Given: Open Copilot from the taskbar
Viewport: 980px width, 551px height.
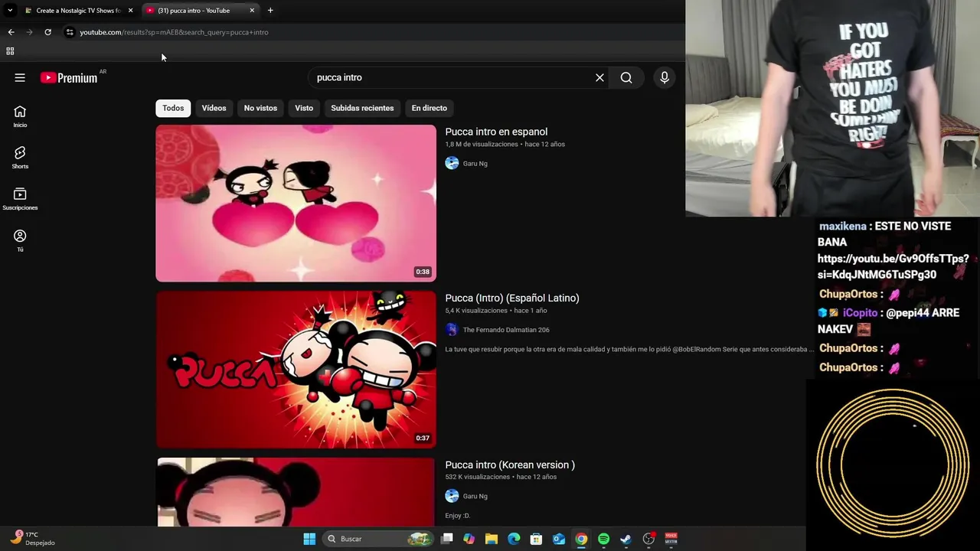Looking at the screenshot, I should pos(469,539).
